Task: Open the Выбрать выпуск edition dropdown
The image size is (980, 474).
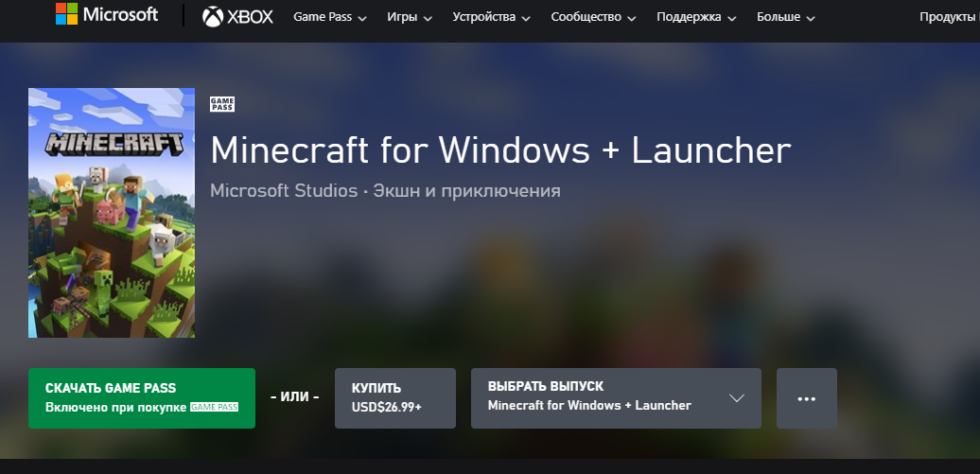Action: (x=616, y=398)
